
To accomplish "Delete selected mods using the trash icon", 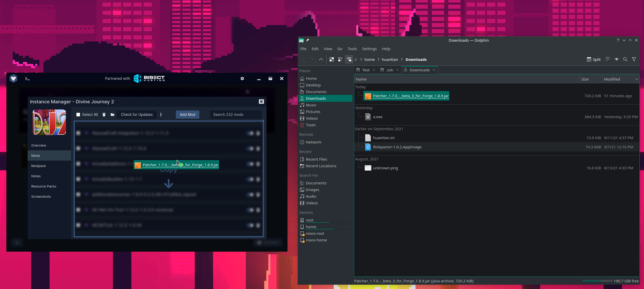I will tap(104, 115).
